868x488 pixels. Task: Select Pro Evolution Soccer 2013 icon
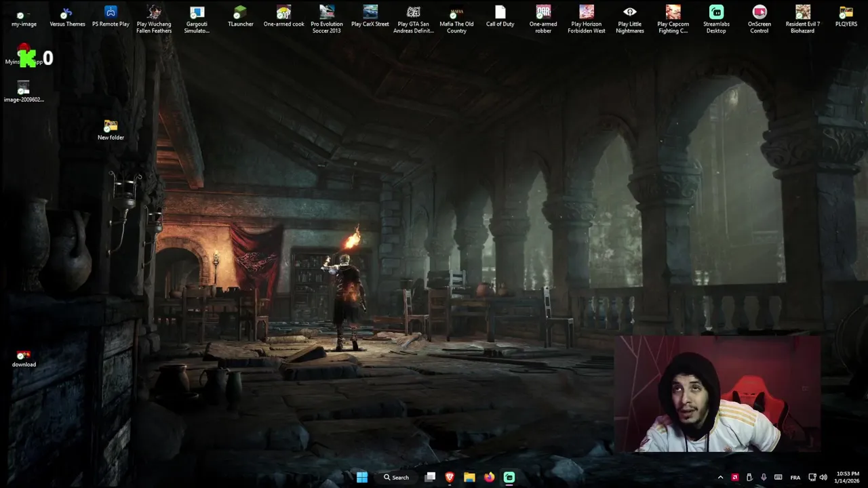point(327,20)
